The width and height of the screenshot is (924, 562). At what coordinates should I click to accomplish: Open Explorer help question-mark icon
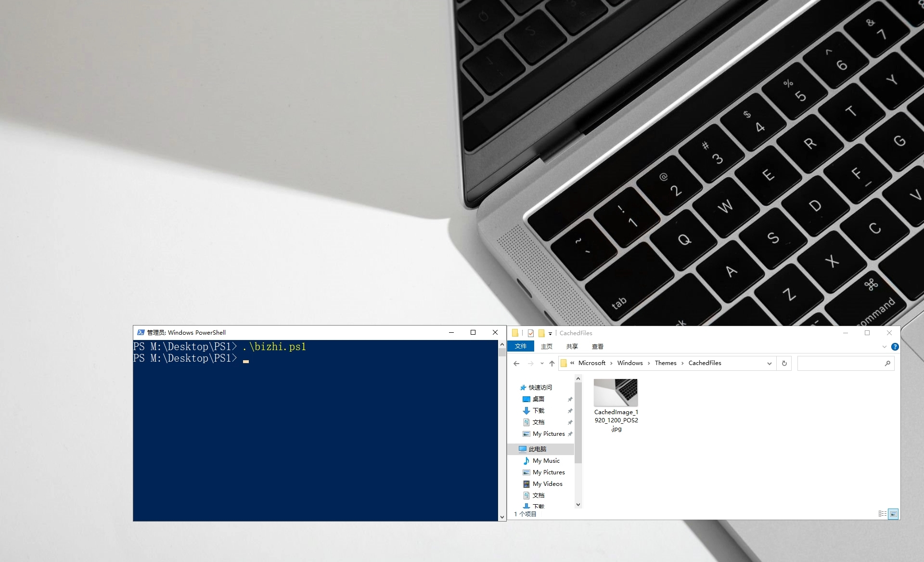895,347
